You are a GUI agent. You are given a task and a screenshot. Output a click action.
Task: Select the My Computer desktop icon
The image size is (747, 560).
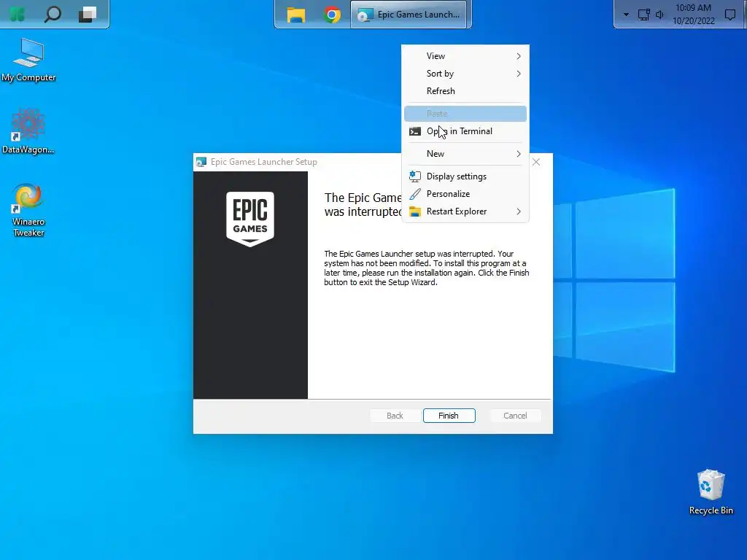pos(28,61)
